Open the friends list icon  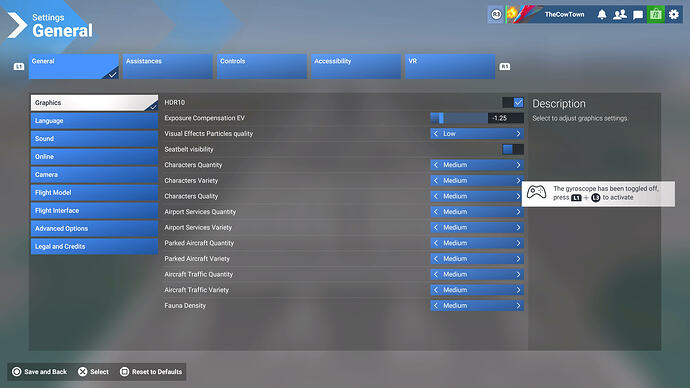point(620,15)
